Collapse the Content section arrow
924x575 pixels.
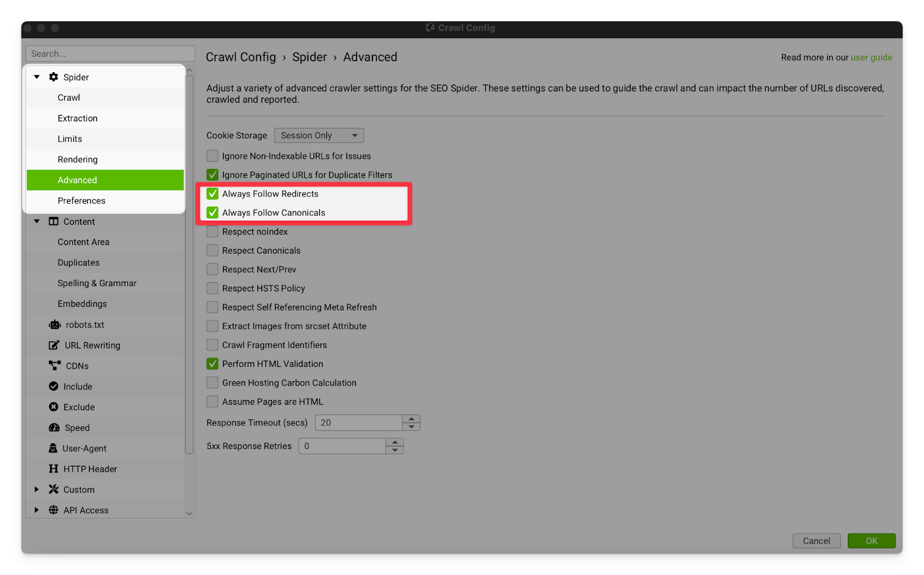tap(37, 221)
